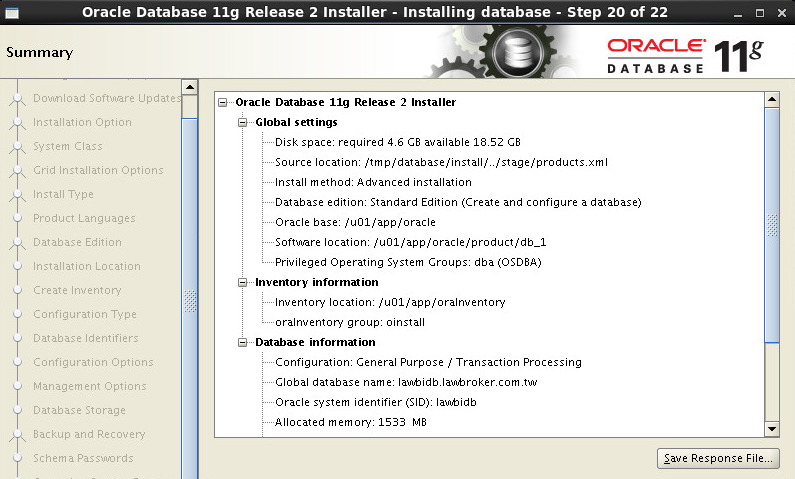
Task: Select the Disk space required row
Action: [398, 142]
